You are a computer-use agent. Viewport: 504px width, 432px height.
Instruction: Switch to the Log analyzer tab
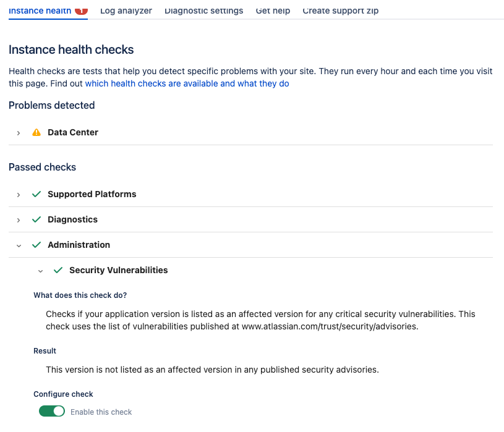(126, 11)
